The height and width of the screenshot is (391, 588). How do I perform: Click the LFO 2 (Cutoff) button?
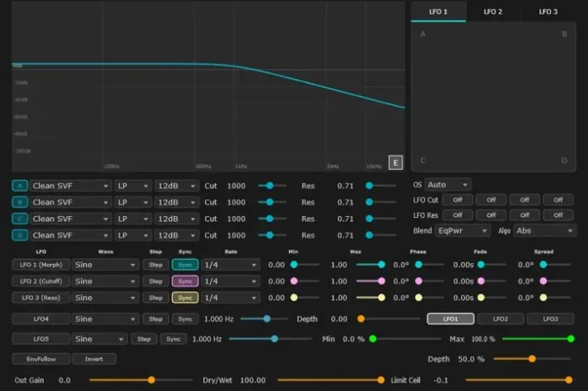coord(41,281)
